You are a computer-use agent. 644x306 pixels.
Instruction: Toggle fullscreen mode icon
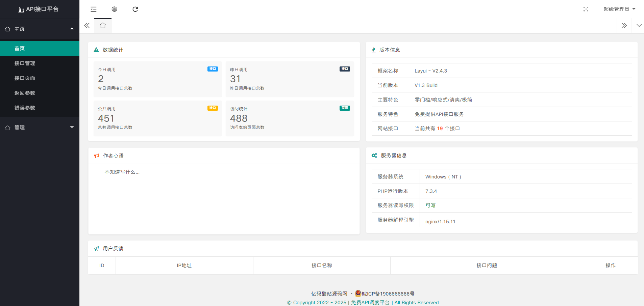tap(586, 9)
